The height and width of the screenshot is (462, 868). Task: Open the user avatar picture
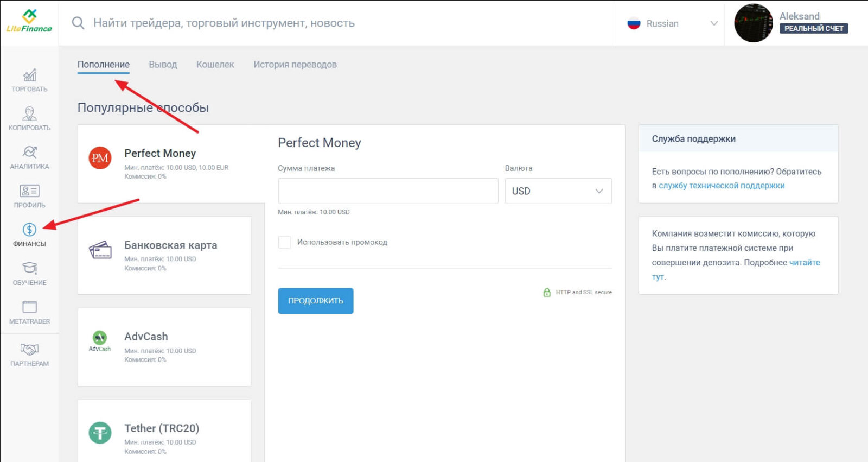click(x=754, y=23)
